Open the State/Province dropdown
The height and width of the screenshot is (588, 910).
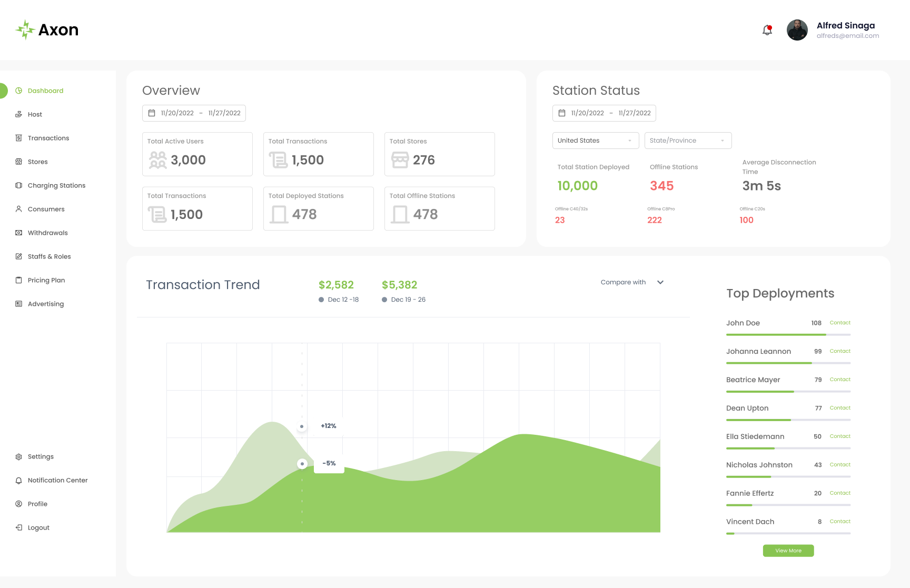click(x=688, y=141)
